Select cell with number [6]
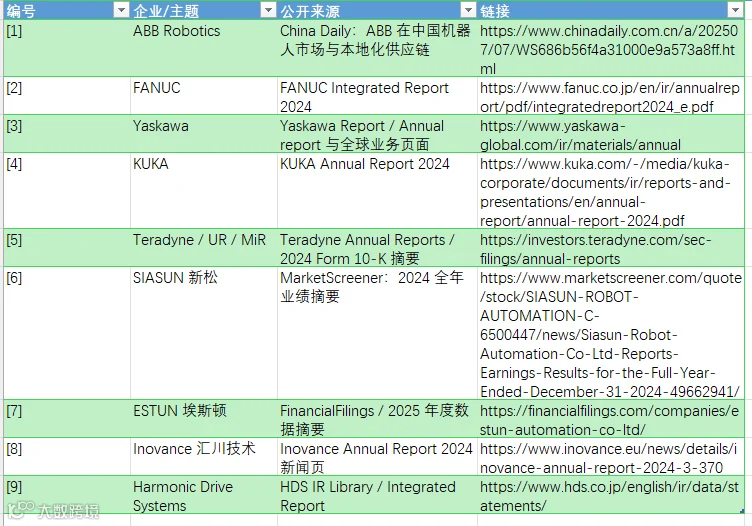 pos(67,333)
